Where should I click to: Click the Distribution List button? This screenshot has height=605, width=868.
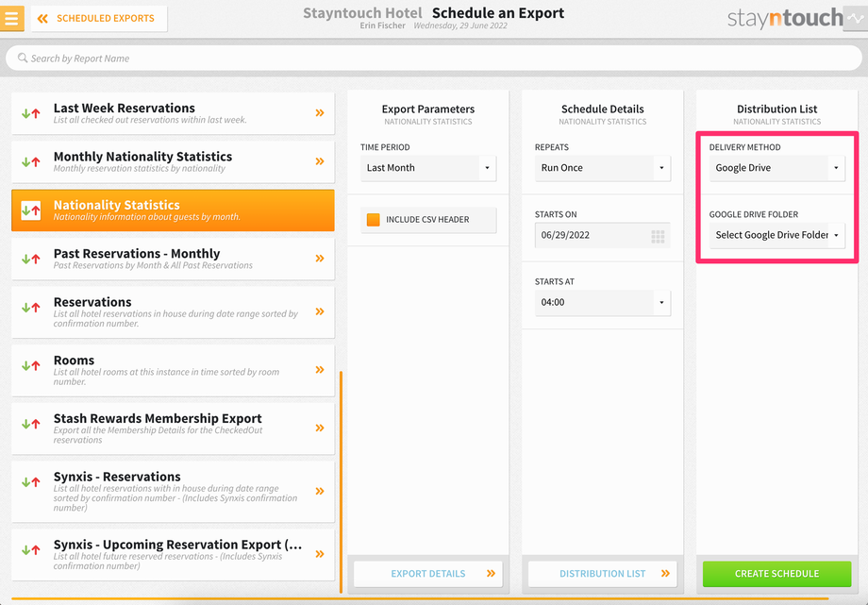602,574
